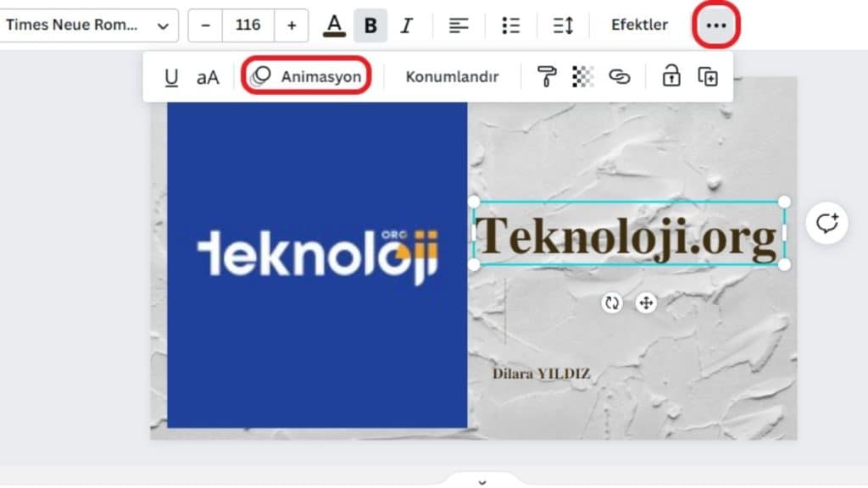Click the bottom-right resize handle of text box

[x=784, y=265]
